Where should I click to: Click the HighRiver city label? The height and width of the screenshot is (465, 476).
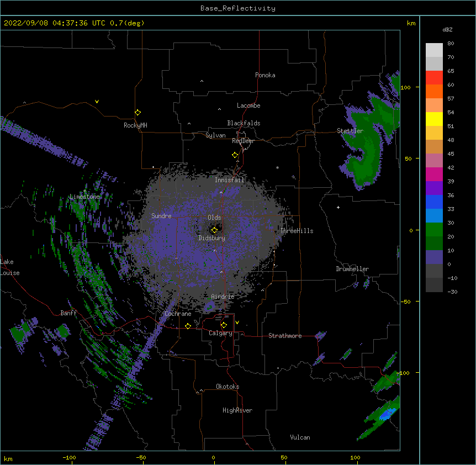pos(237,410)
